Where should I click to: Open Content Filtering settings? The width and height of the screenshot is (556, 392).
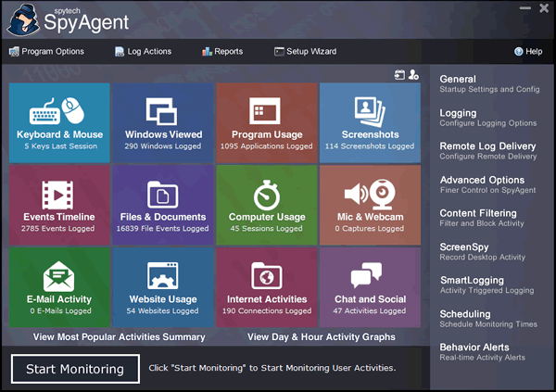tap(482, 218)
